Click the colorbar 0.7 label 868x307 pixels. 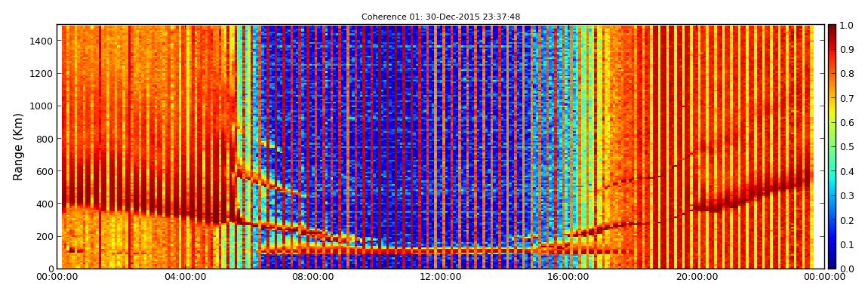click(x=848, y=99)
